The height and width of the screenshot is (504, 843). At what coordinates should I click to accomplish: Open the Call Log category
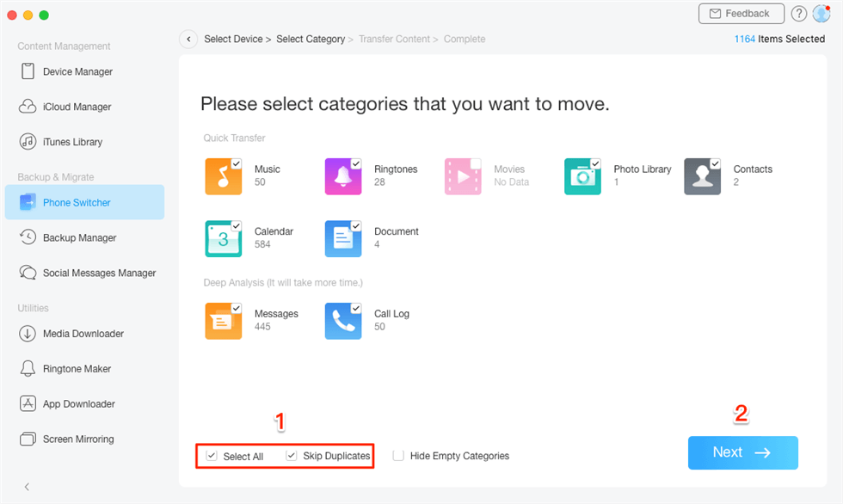343,321
